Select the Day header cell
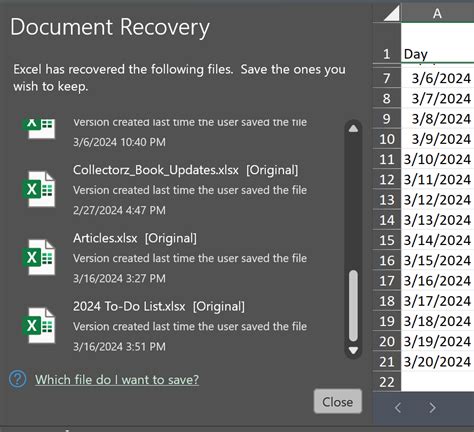The height and width of the screenshot is (432, 474). coord(437,42)
